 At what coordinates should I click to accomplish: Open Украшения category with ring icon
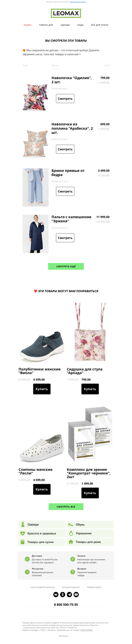point(90,533)
